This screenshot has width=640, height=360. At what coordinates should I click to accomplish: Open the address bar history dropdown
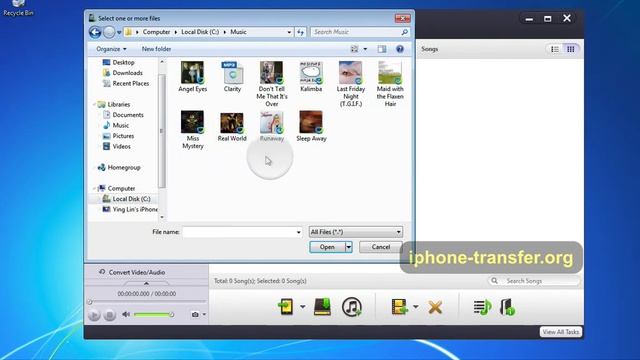289,32
